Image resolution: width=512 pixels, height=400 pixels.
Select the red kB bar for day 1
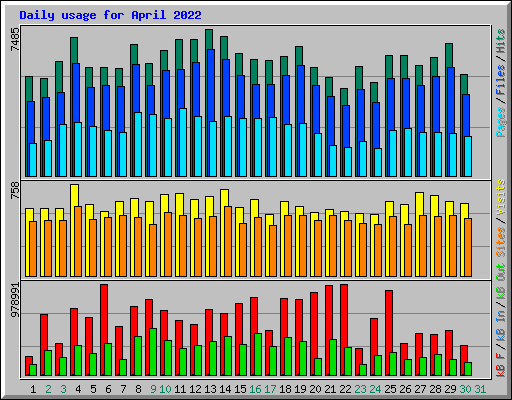pyautogui.click(x=29, y=361)
